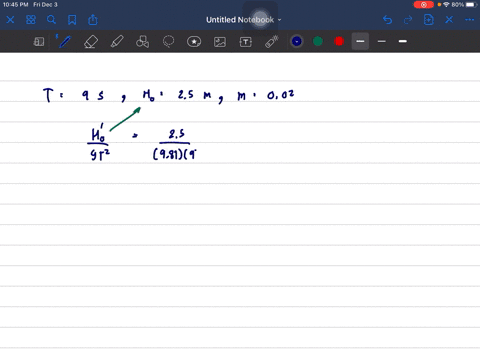
Task: Redo the last action
Action: [x=408, y=20]
